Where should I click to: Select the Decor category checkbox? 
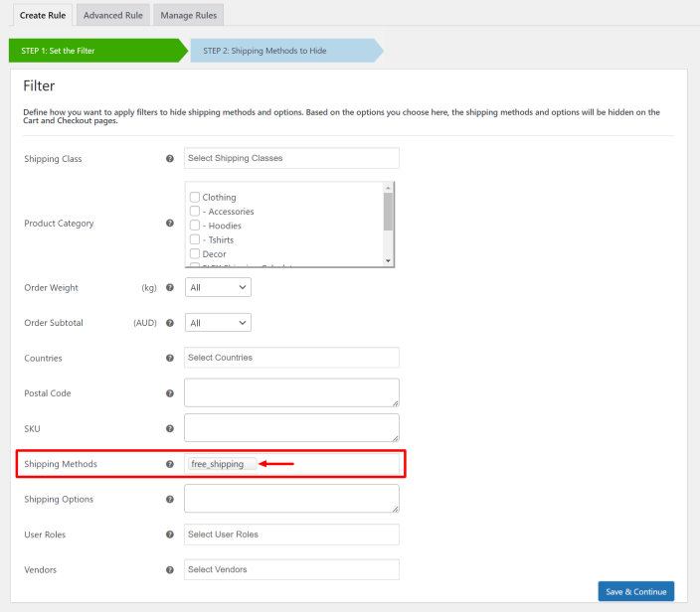click(195, 253)
